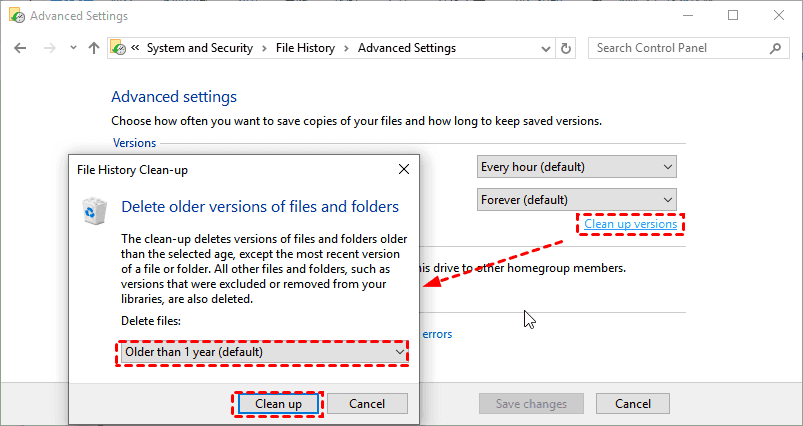Click the search magnifier icon
This screenshot has width=803, height=426.
(775, 48)
